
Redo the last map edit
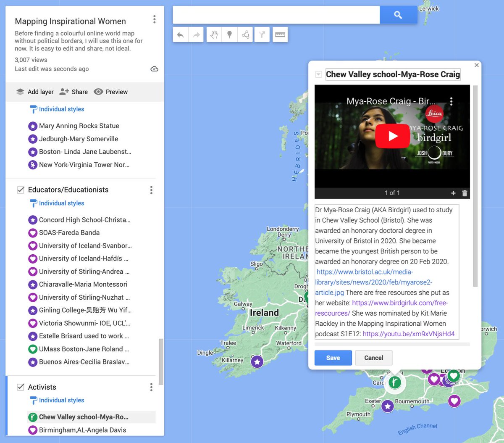[197, 34]
